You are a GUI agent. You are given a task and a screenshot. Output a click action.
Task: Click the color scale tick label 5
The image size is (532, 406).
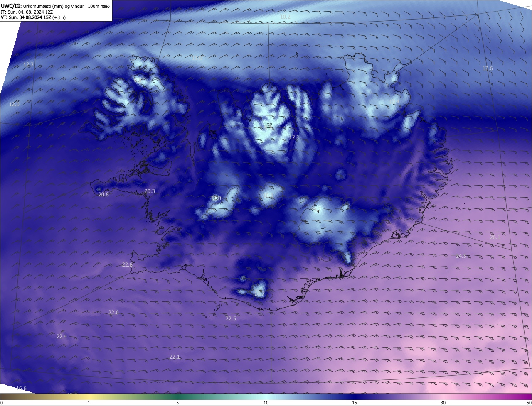tap(177, 403)
